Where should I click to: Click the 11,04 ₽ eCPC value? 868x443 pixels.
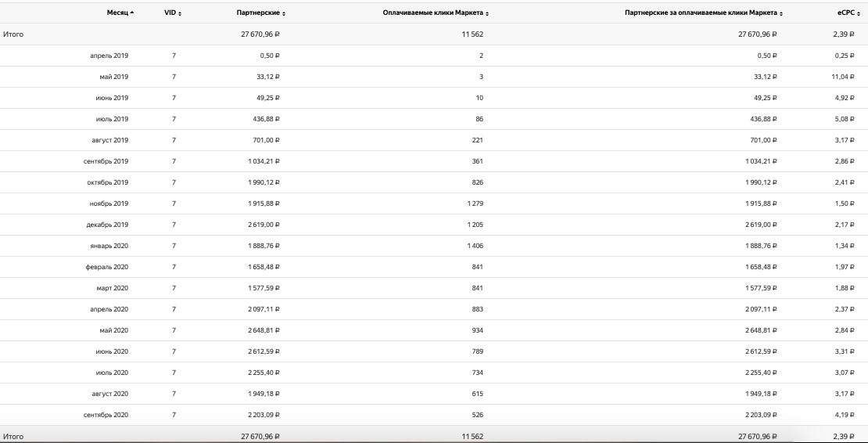point(844,77)
